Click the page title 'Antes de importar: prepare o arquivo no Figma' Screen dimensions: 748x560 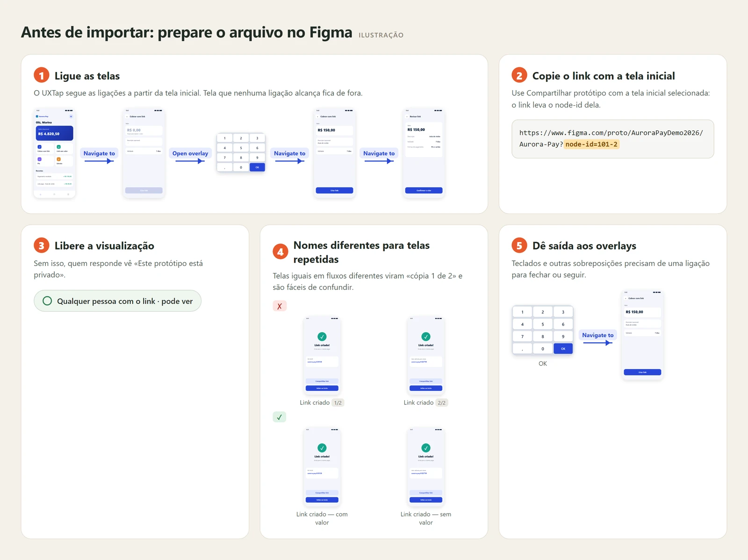[187, 32]
